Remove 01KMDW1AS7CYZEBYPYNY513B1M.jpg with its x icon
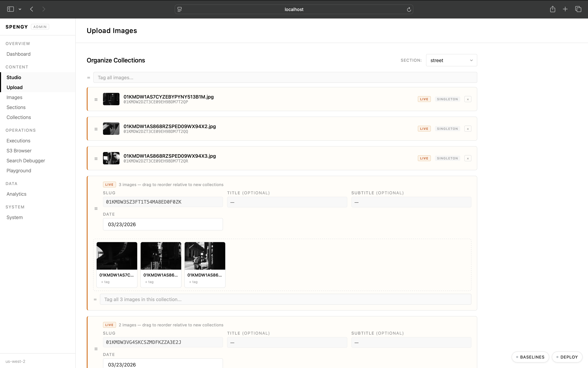588x368 pixels. (468, 99)
